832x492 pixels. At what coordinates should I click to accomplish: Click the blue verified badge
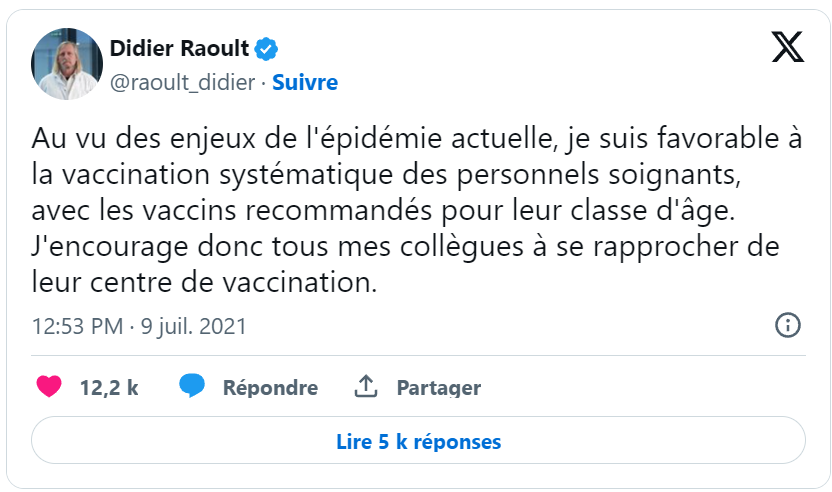point(265,48)
